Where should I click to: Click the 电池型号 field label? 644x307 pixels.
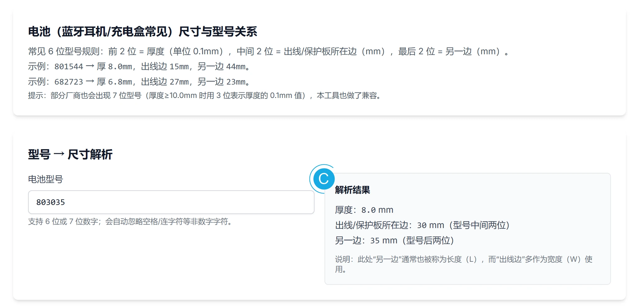[x=46, y=179]
